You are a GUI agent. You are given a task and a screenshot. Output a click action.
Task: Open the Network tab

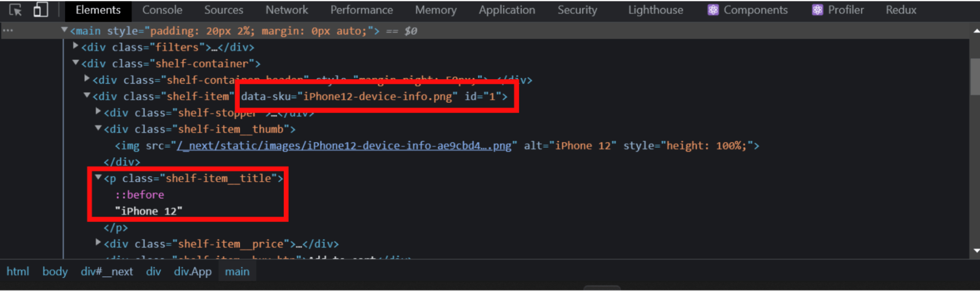(286, 9)
